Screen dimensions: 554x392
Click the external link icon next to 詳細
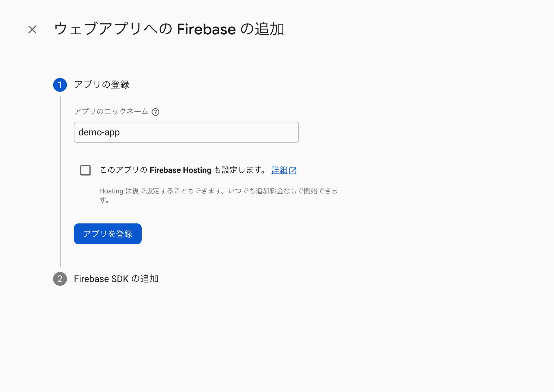(293, 171)
